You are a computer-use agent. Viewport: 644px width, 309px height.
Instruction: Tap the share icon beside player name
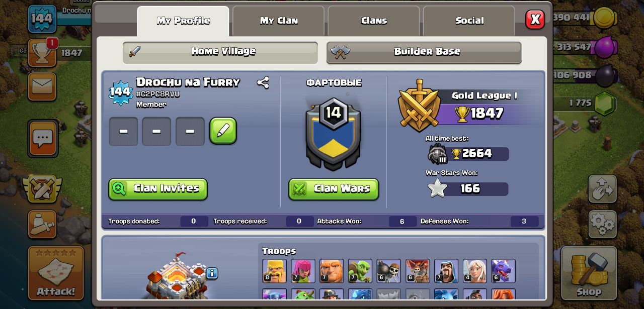(x=263, y=82)
